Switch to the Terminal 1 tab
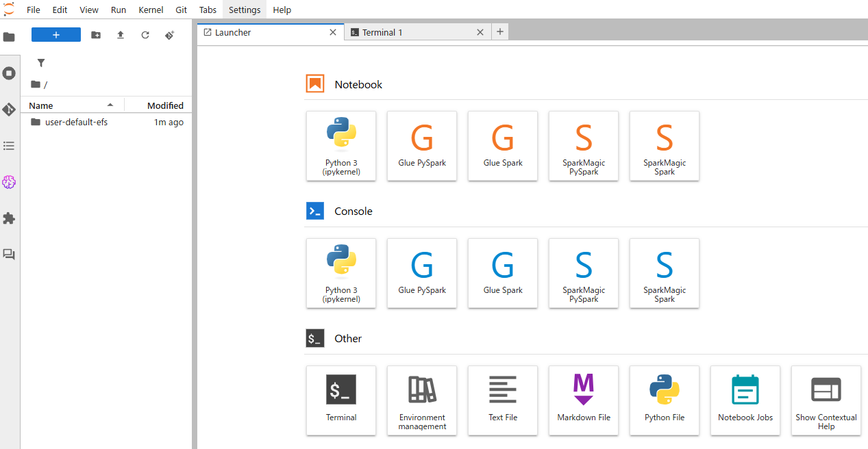868x449 pixels. click(x=382, y=32)
